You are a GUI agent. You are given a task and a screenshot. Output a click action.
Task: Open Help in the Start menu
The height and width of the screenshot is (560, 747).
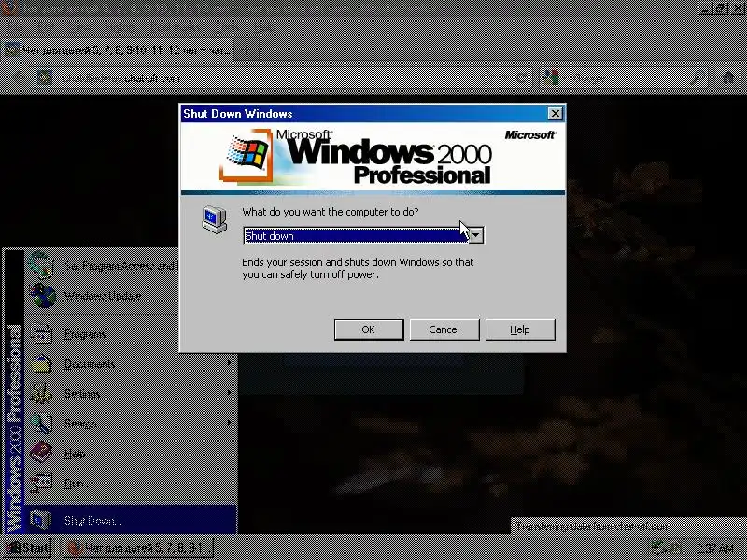point(131,454)
